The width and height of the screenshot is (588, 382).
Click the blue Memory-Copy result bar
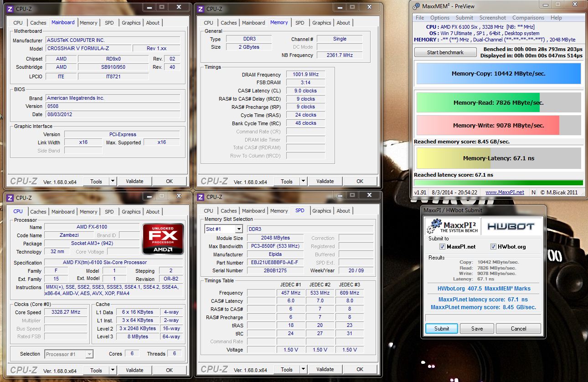tap(499, 73)
